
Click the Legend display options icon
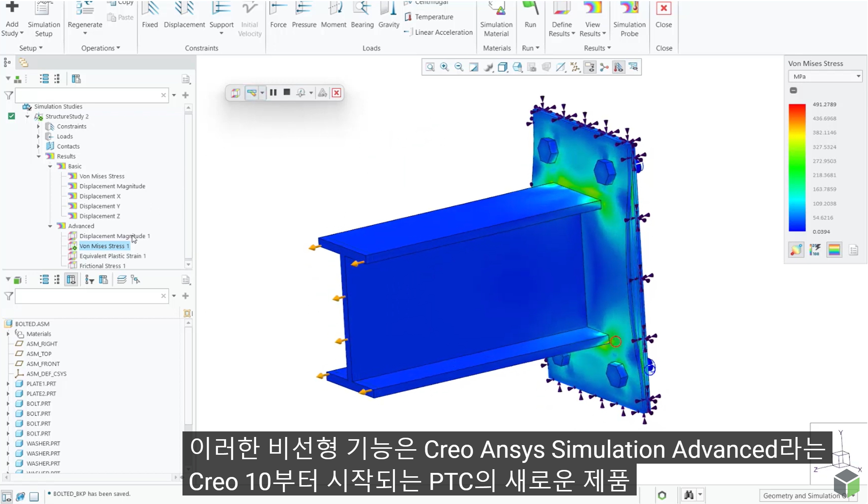pos(796,250)
